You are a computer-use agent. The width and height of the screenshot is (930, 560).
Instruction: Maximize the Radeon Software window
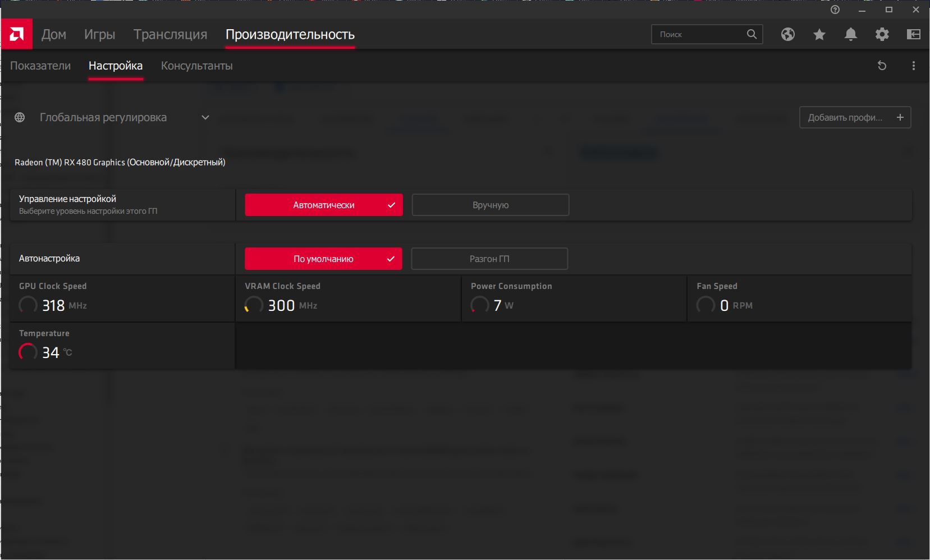pyautogui.click(x=889, y=10)
